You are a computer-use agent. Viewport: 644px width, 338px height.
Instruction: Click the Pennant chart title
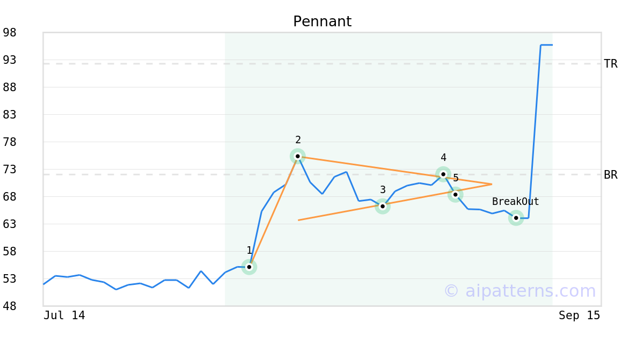coord(322,21)
